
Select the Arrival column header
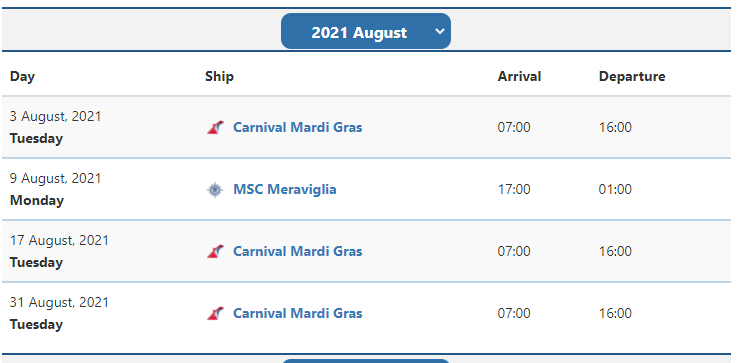[x=519, y=76]
